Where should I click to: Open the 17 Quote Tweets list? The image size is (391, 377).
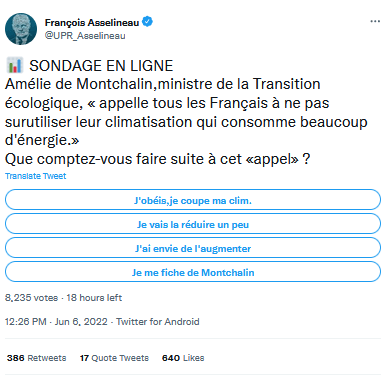point(114,358)
